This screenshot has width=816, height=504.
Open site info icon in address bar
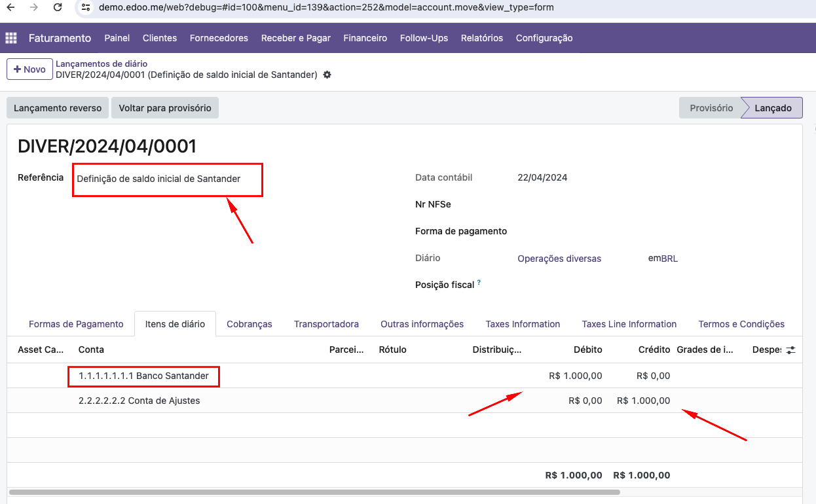[x=86, y=7]
